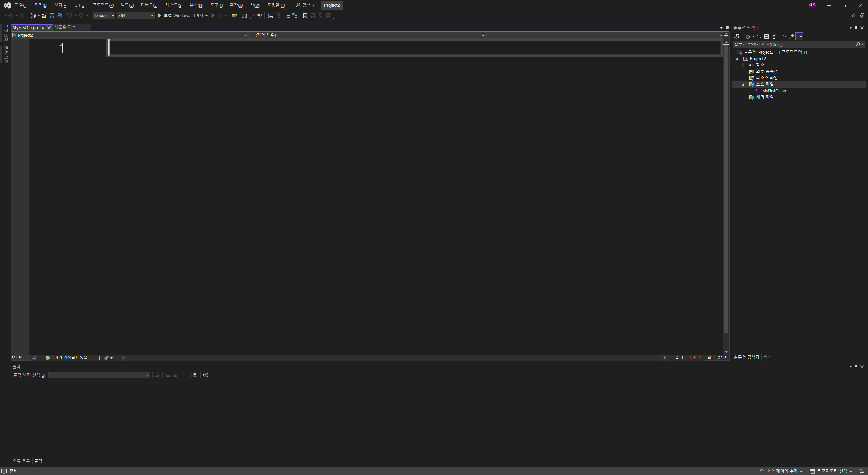Click Collapse All in Solution Explorer
Image resolution: width=868 pixels, height=475 pixels.
[x=767, y=36]
